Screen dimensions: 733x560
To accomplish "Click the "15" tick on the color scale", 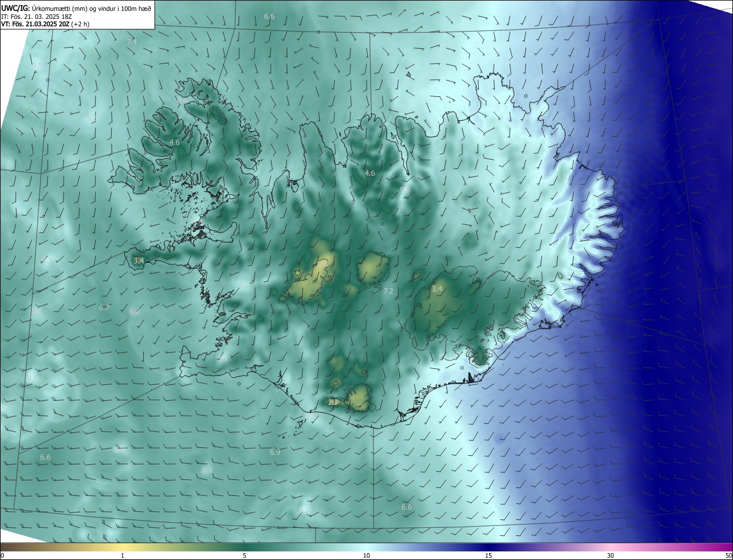I will [x=488, y=555].
